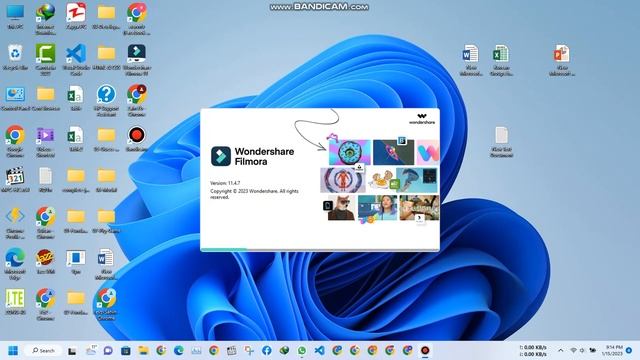Click the Filmora copyright notice text

(x=254, y=194)
